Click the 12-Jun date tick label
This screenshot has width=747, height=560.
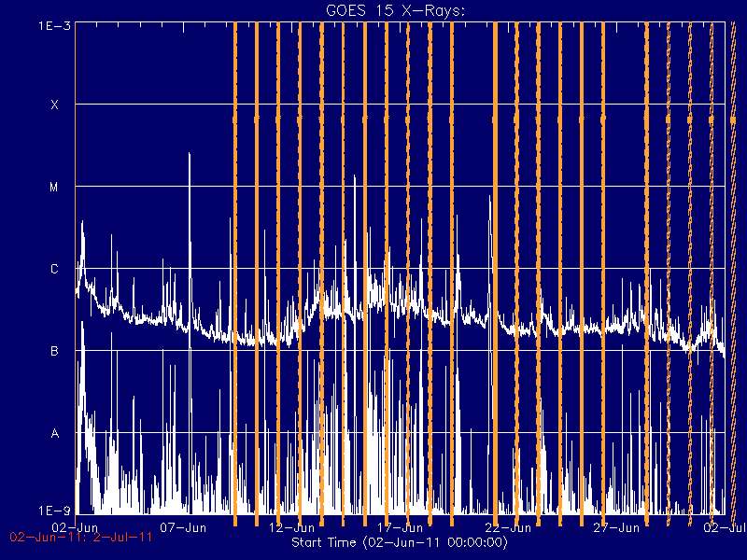pyautogui.click(x=291, y=527)
